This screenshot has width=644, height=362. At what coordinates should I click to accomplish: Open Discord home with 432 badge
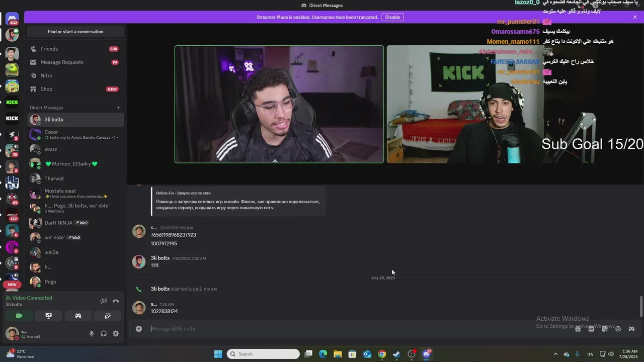[12, 19]
